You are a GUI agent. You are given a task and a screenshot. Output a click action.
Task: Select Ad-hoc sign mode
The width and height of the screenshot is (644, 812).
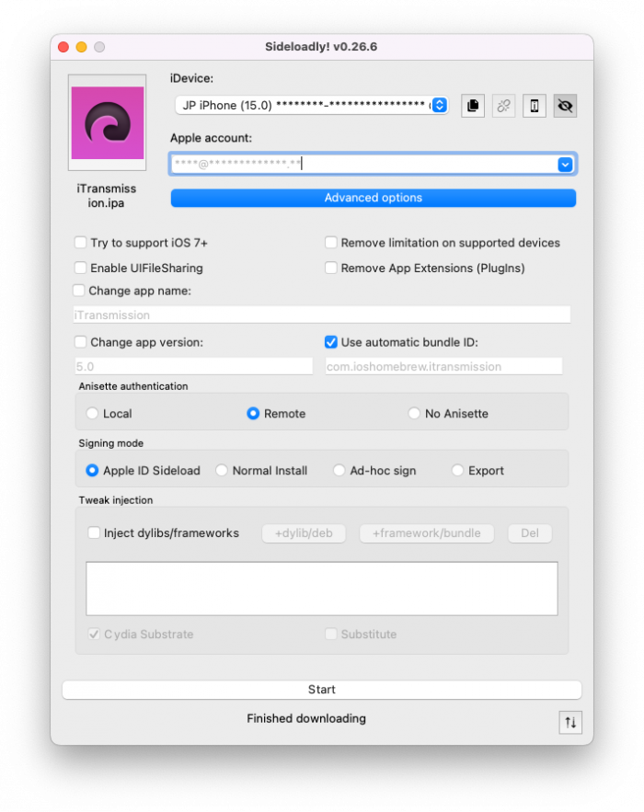click(x=339, y=470)
